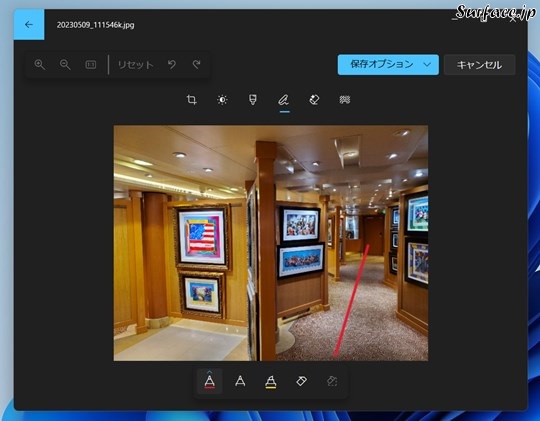Select the white pencil tool
Screen dimensions: 540x421
(240, 381)
